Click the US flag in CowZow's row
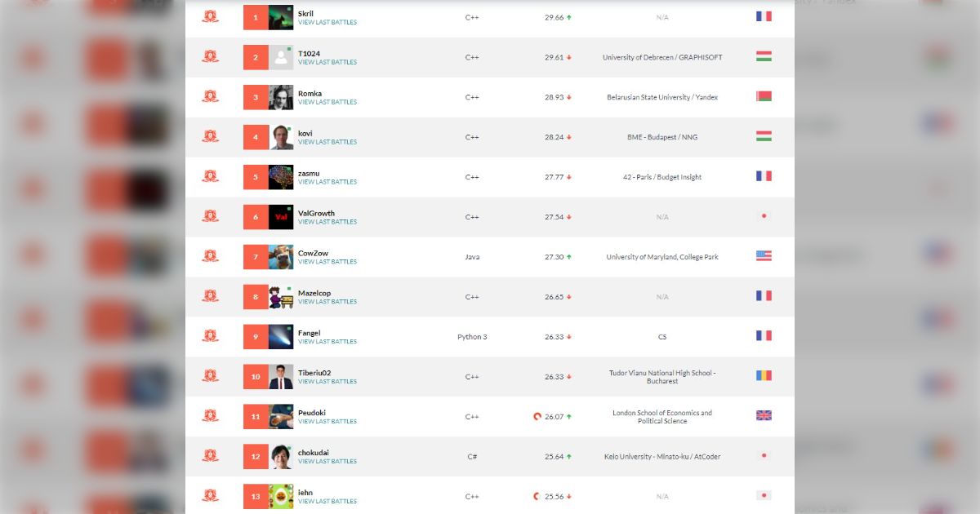Screen dimensions: 980x514 point(764,256)
